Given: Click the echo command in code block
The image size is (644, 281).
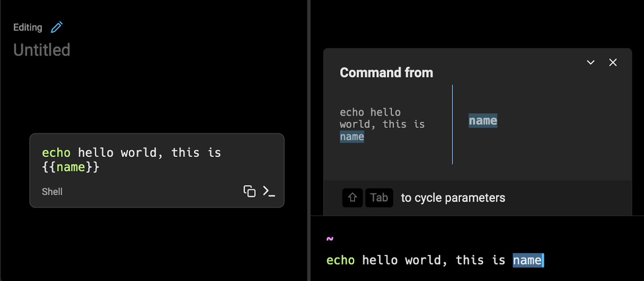Looking at the screenshot, I should pos(56,152).
